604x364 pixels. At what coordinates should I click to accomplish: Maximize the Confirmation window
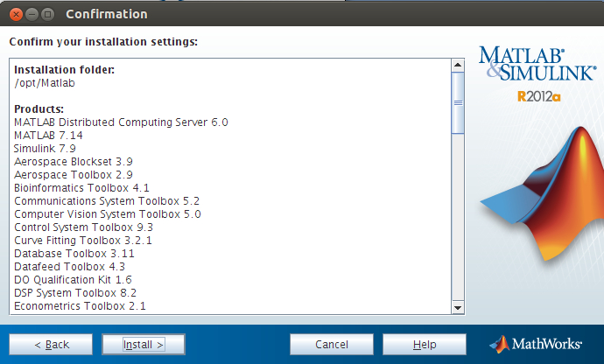(47, 14)
